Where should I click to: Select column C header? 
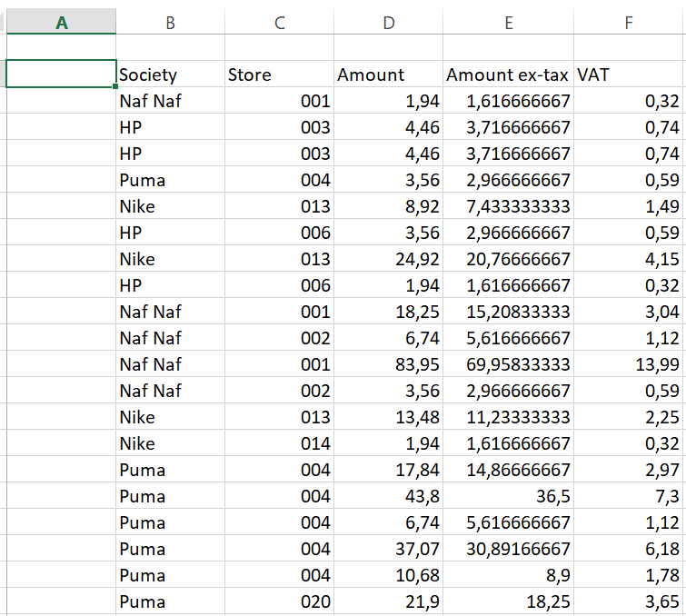[x=279, y=22]
